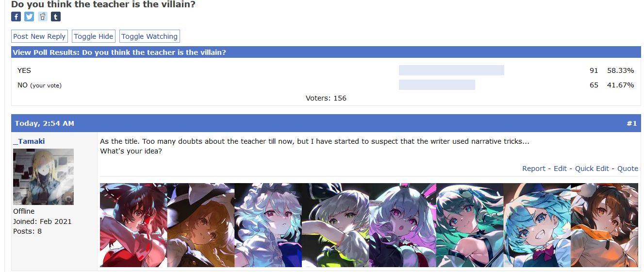Open post permalink #1
This screenshot has width=644, height=272.
[631, 123]
